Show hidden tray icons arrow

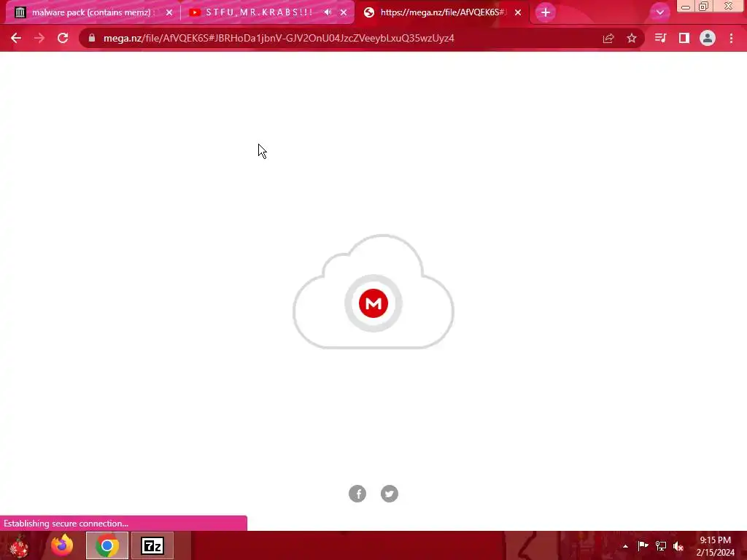click(x=625, y=546)
